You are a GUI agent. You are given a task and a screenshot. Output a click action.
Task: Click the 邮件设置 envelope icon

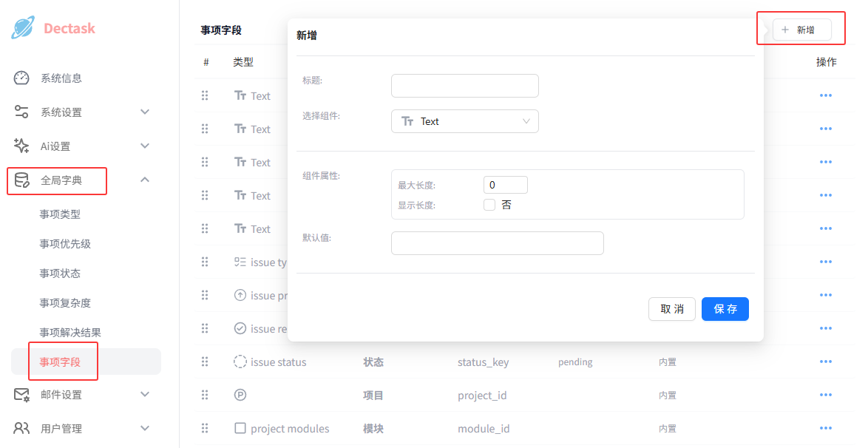click(x=21, y=395)
